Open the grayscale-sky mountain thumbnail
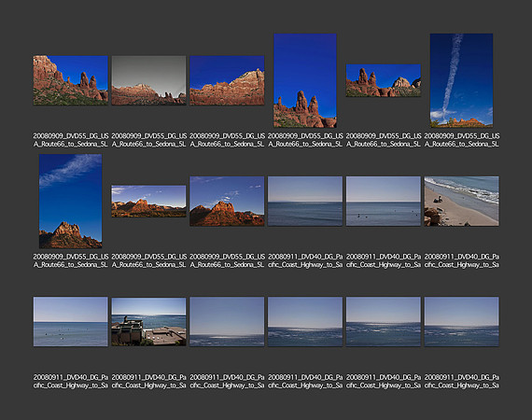Viewport: 532px width, 420px height. point(148,80)
